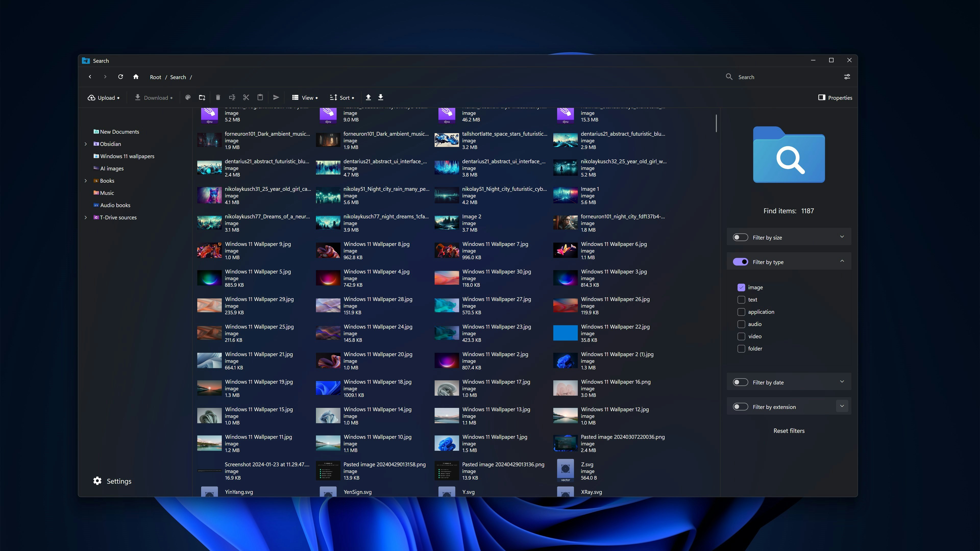
Task: Expand the Books tree item
Action: click(85, 181)
